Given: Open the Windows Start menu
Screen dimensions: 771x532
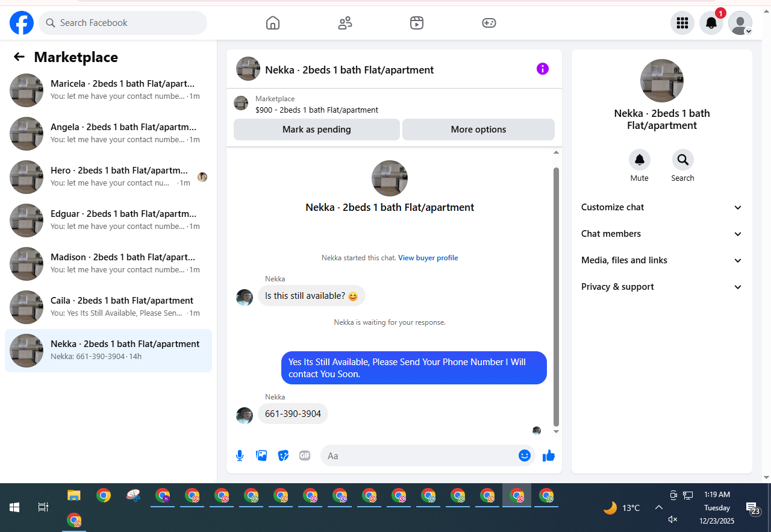Looking at the screenshot, I should click(x=14, y=507).
